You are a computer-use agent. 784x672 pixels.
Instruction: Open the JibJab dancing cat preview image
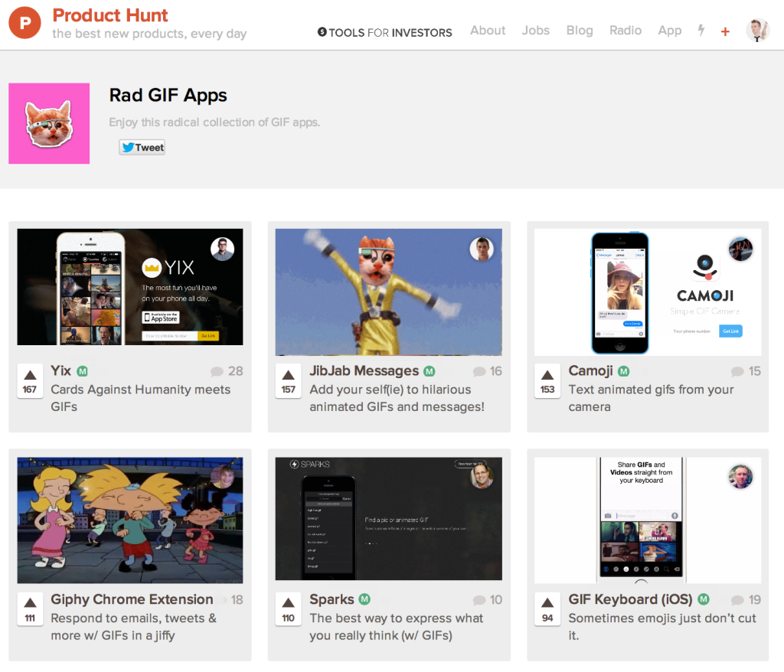point(388,292)
